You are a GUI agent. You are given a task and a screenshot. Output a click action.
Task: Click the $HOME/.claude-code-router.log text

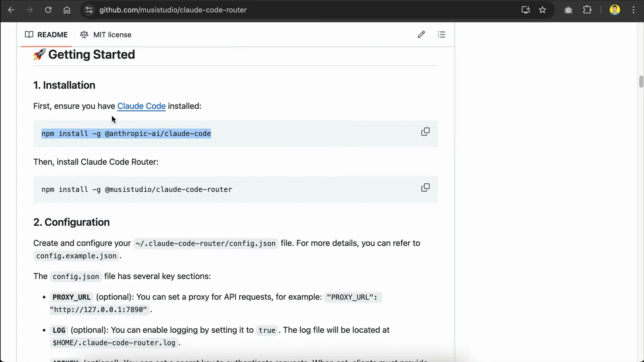click(114, 343)
